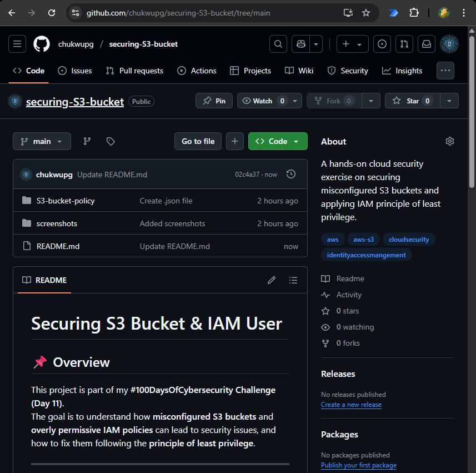Open commit hash 02c4a37

click(247, 175)
